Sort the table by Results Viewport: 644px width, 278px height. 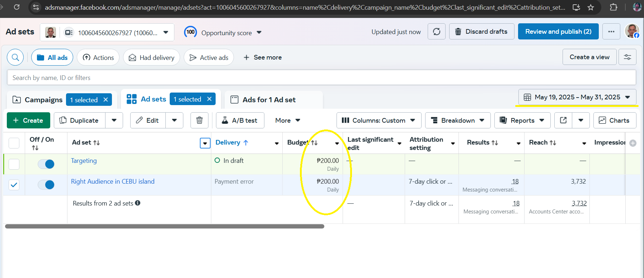coord(495,143)
